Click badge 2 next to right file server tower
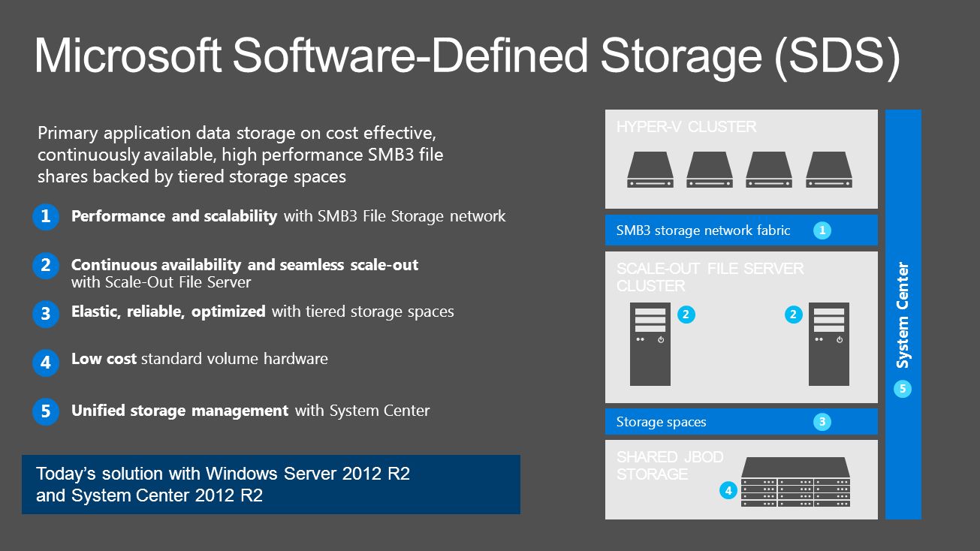Viewport: 980px width, 551px height. coord(793,315)
